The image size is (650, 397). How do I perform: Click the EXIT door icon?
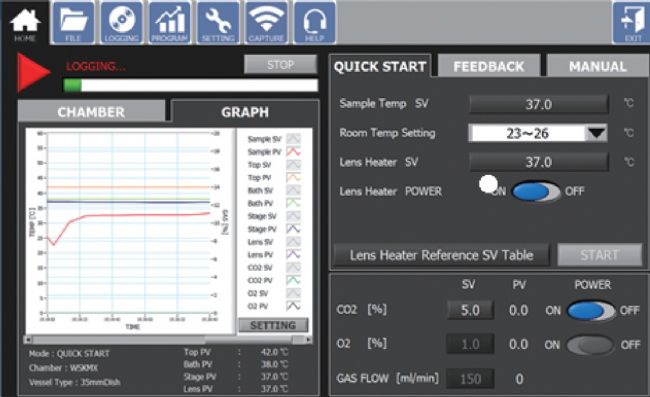pos(631,22)
